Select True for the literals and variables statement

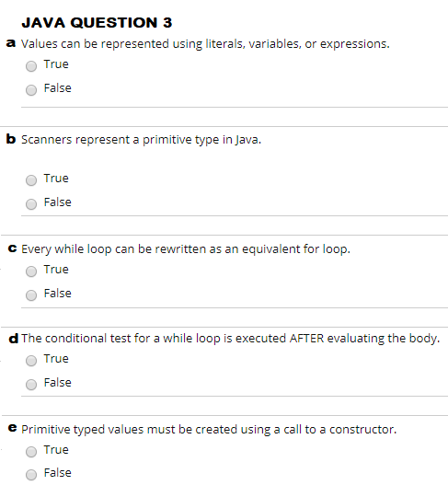coord(31,66)
